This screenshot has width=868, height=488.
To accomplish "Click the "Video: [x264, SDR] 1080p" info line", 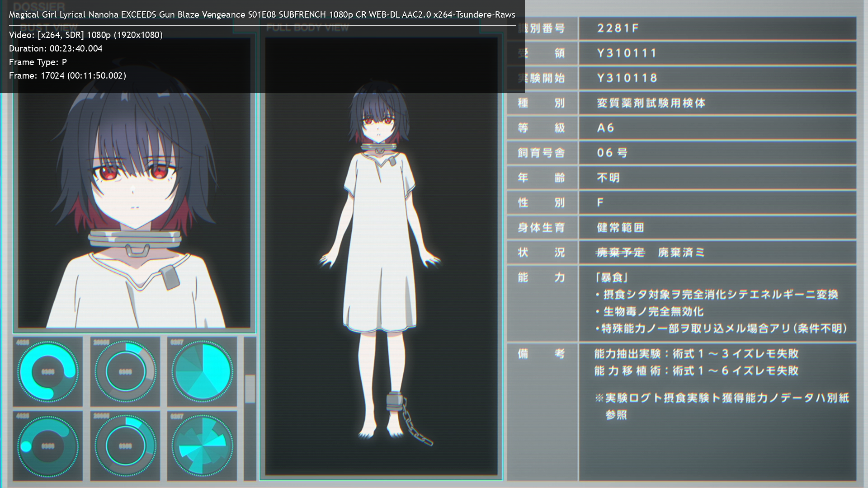I will coord(86,35).
